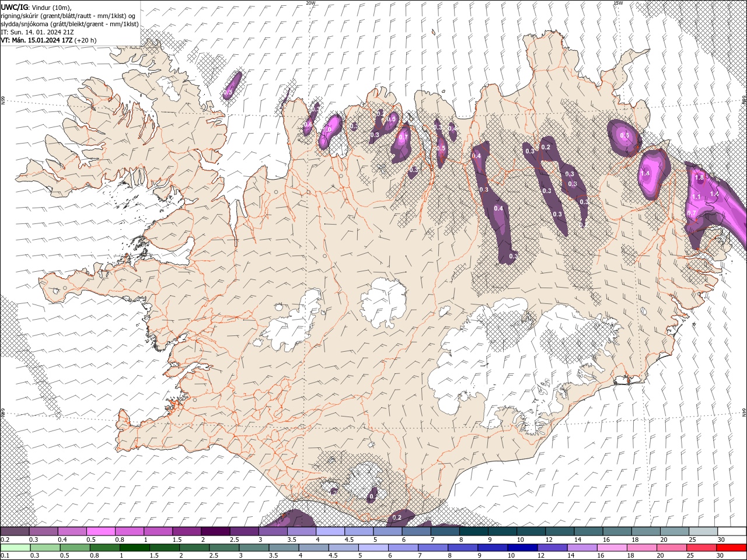Pick upper legend pink swatch between 0.5 and 0.8
The image size is (747, 560).
coord(100,531)
